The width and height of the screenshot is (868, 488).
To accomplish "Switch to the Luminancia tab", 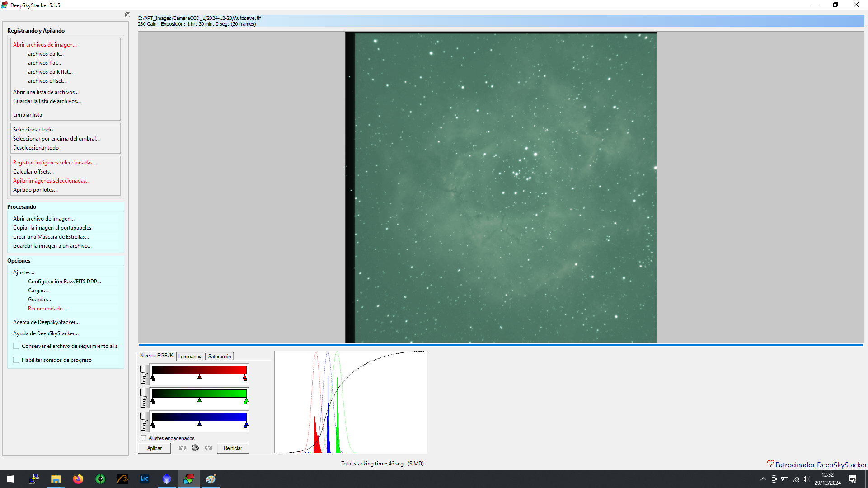I will [x=190, y=357].
